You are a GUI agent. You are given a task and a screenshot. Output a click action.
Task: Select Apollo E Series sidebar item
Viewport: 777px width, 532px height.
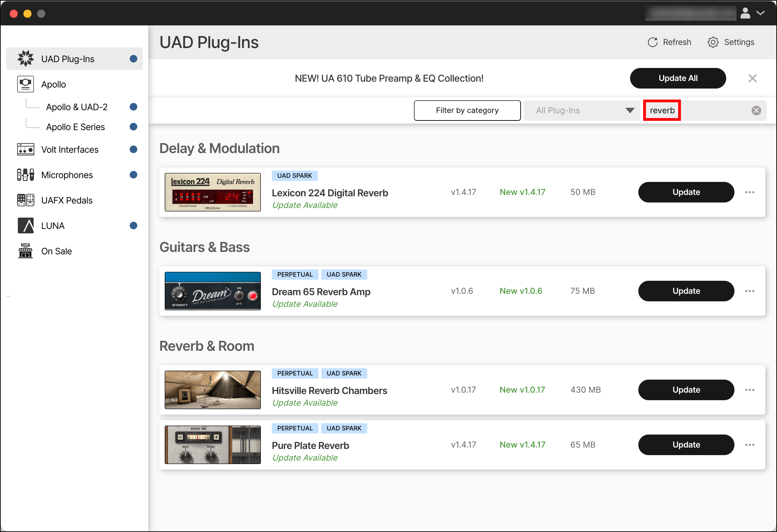point(76,127)
